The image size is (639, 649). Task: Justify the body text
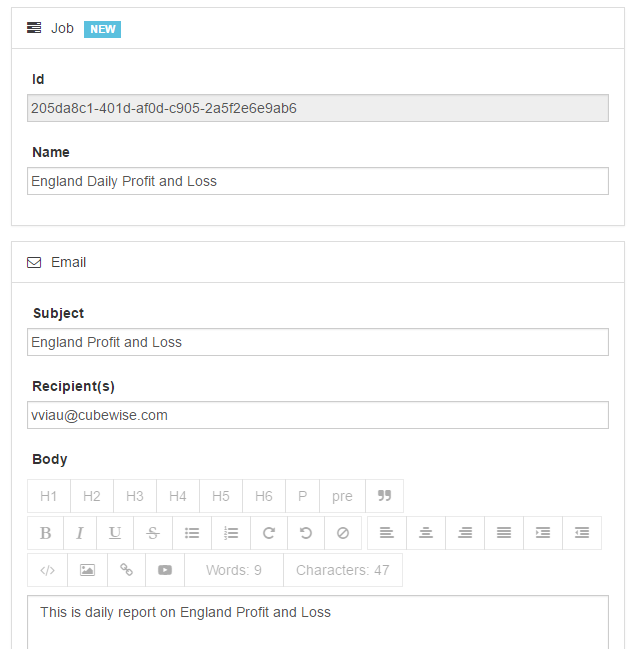pyautogui.click(x=504, y=533)
